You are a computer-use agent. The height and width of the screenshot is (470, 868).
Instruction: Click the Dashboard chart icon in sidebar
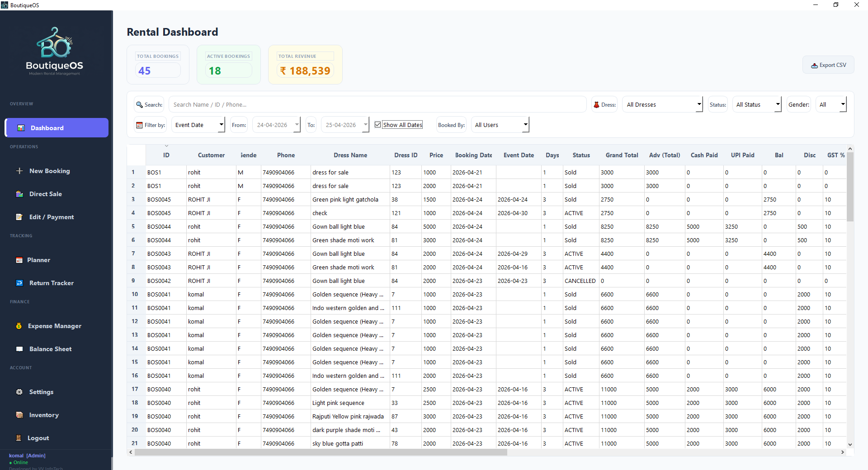[x=21, y=128]
